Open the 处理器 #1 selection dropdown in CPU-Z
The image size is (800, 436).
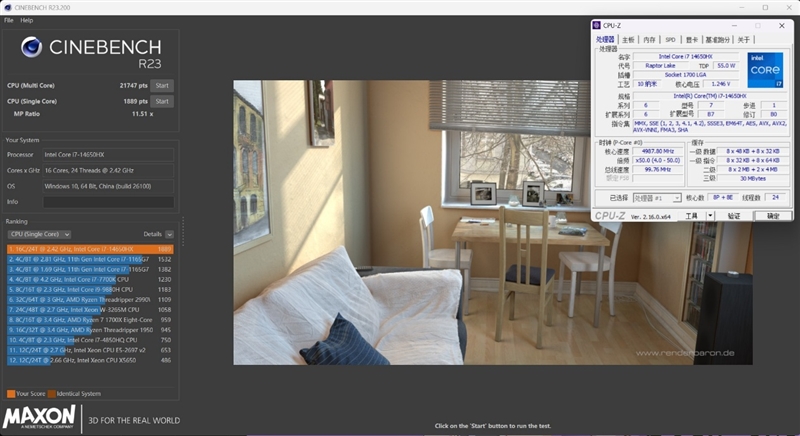pos(657,198)
